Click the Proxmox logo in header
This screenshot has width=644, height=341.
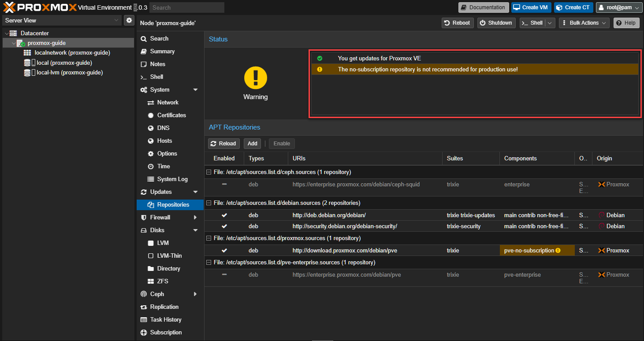pos(39,7)
